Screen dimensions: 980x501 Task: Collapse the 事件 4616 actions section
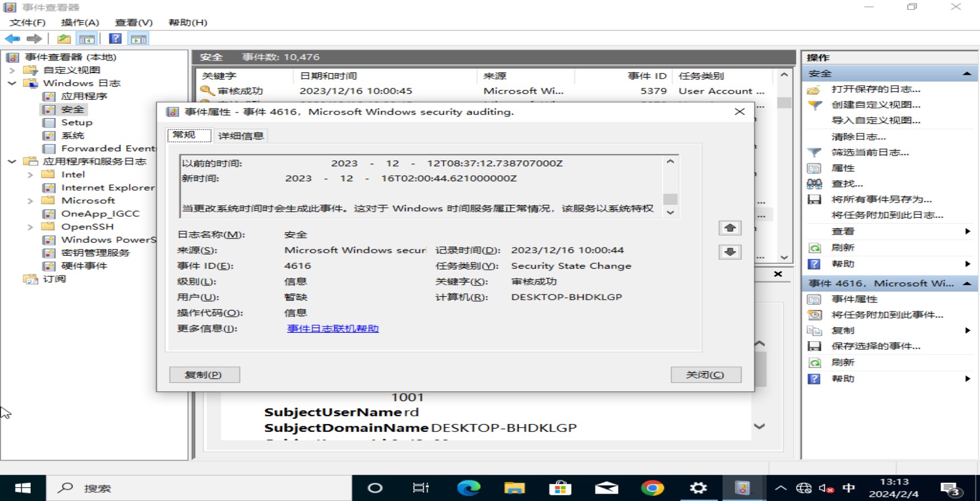[x=967, y=284]
